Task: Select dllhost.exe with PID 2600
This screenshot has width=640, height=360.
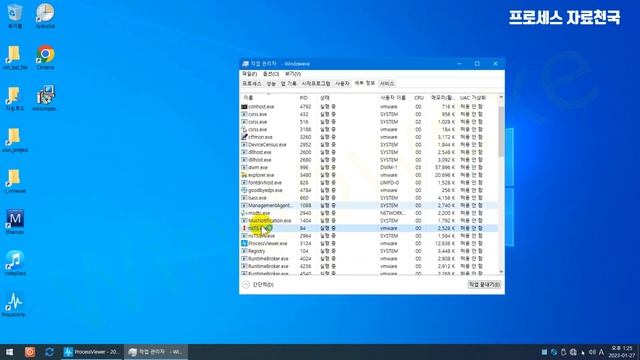Action: [x=369, y=152]
